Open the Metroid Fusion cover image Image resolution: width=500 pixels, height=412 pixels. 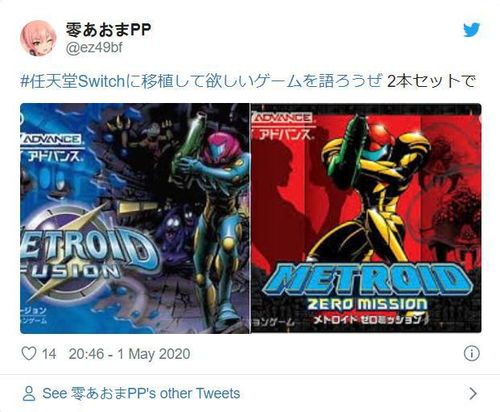tap(135, 218)
